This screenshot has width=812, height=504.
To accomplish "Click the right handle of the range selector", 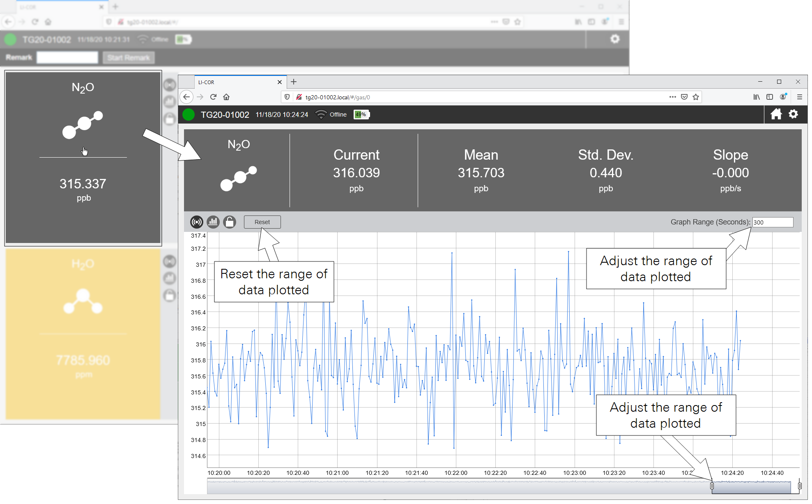I will point(799,486).
